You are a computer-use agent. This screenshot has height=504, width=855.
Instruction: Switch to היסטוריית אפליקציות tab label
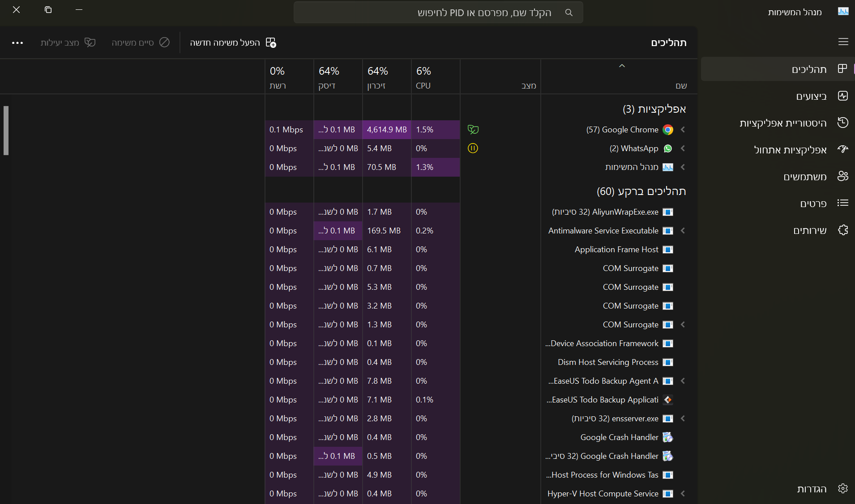[783, 123]
